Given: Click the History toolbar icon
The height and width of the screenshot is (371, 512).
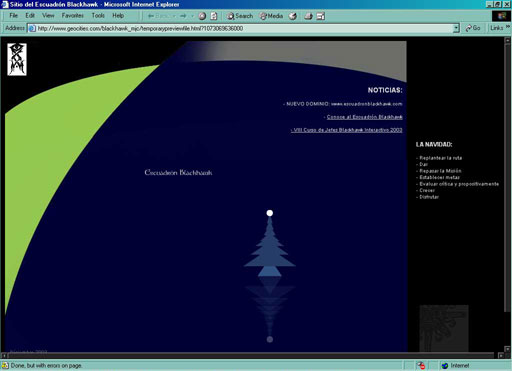Looking at the screenshot, I should [293, 16].
